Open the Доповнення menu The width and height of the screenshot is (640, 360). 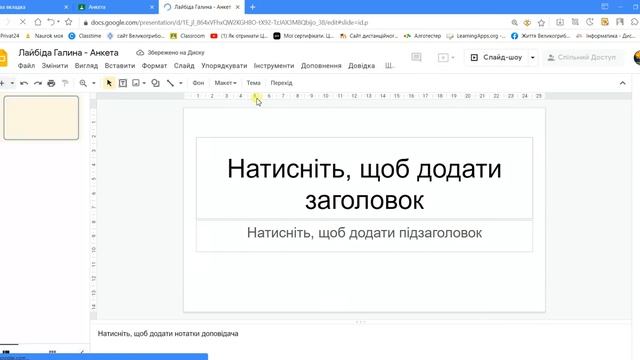(x=321, y=66)
